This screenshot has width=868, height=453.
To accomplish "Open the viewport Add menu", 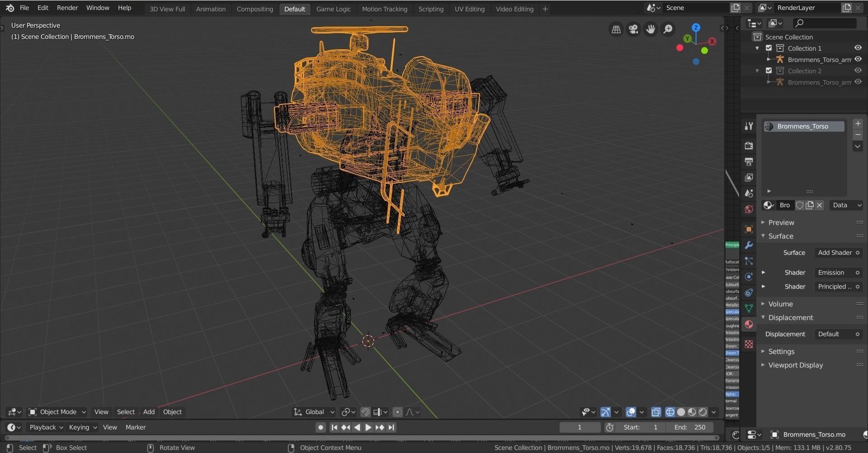I will tap(149, 412).
